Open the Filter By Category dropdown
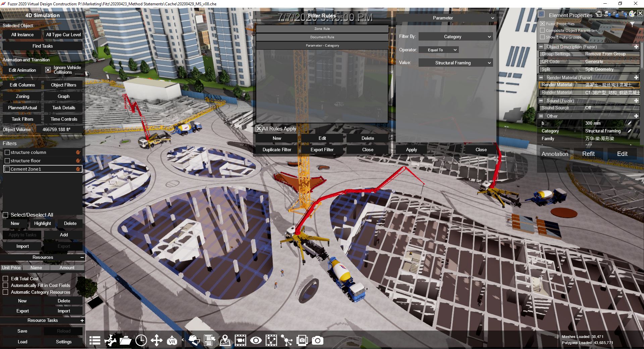This screenshot has width=644, height=349. tap(455, 37)
